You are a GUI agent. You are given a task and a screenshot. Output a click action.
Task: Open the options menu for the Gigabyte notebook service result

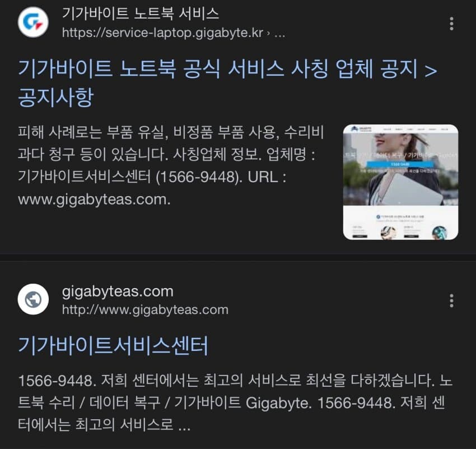[451, 24]
